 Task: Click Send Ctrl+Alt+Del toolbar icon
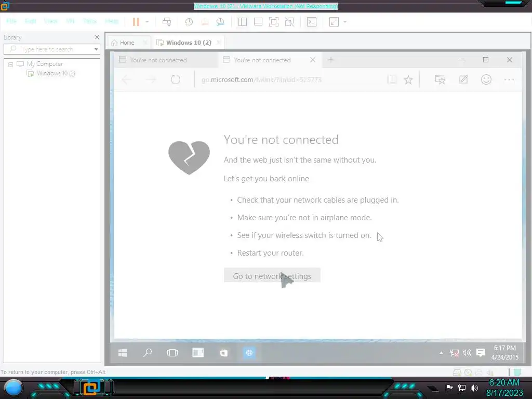[167, 22]
